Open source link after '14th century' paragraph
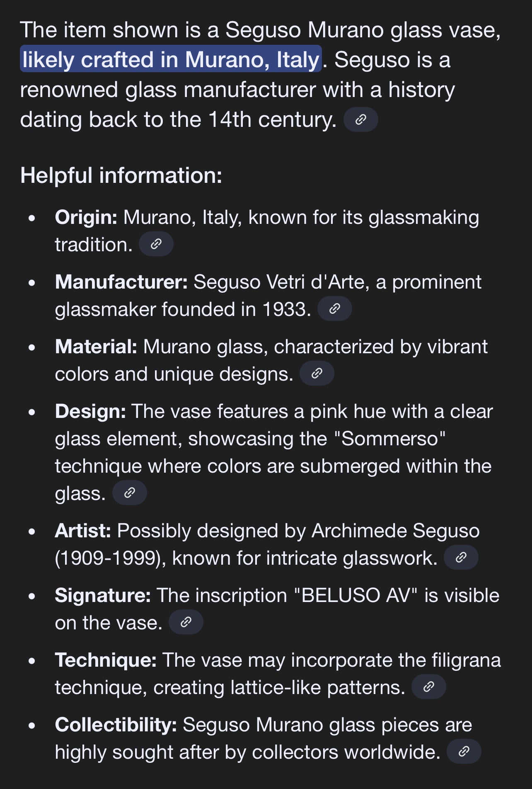Screen dimensions: 532x789 tap(361, 120)
